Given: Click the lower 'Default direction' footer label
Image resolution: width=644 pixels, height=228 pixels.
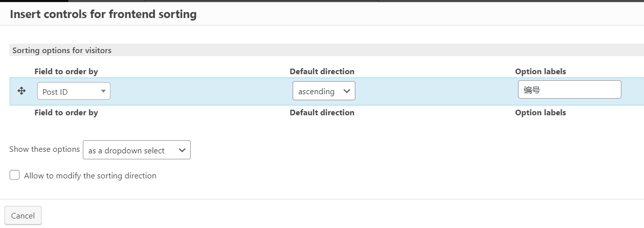Looking at the screenshot, I should point(322,112).
